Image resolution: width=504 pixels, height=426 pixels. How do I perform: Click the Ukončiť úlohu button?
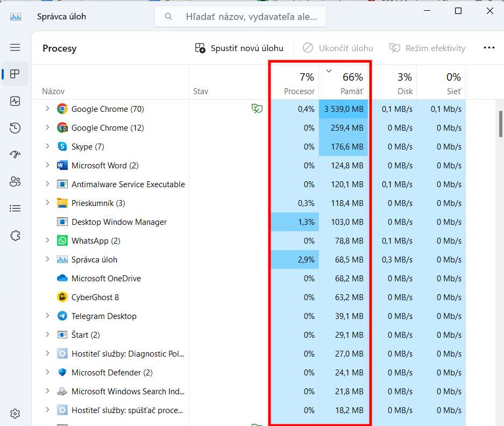coord(338,48)
